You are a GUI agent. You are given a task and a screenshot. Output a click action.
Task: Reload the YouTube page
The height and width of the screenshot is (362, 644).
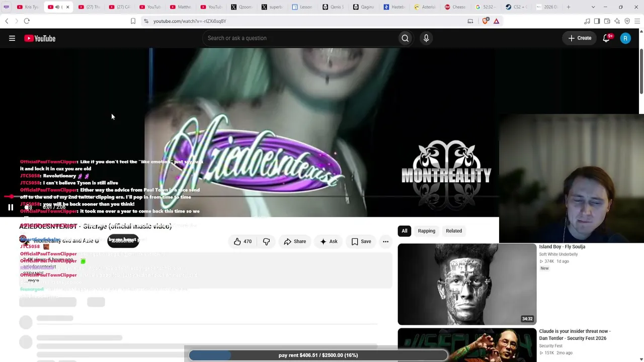pyautogui.click(x=27, y=21)
